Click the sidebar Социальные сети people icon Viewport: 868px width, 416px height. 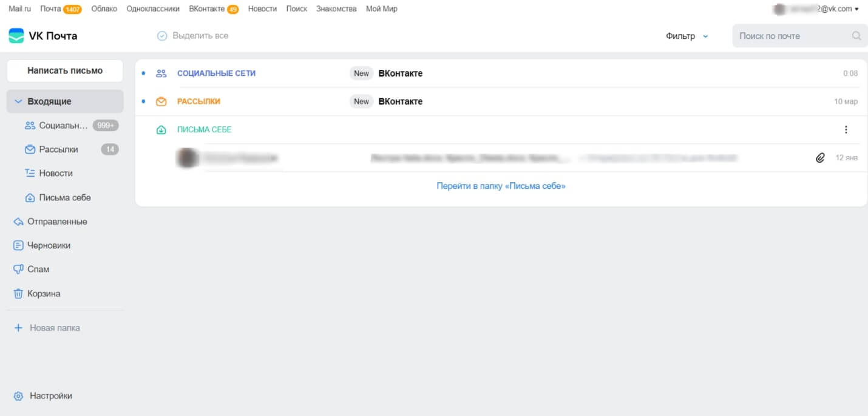tap(30, 126)
